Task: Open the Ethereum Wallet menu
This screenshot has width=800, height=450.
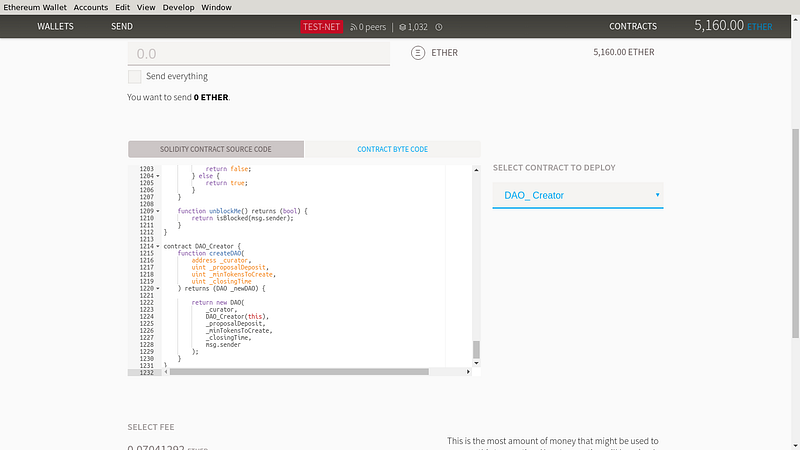Action: point(35,7)
